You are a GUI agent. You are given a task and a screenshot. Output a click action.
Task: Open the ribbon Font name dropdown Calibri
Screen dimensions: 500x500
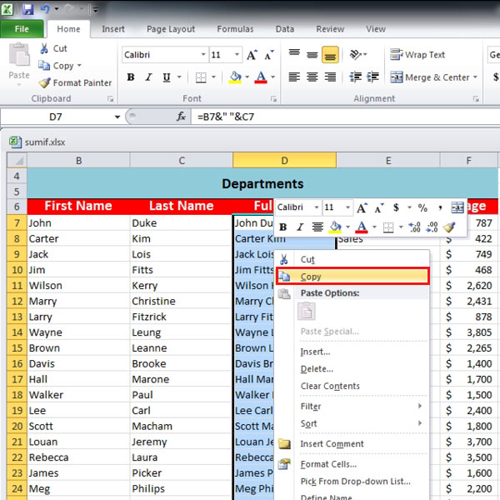203,54
